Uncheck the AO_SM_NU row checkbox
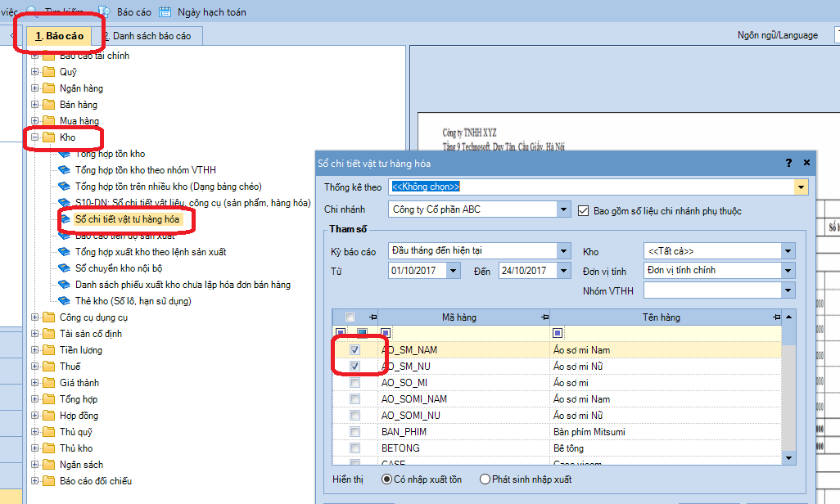This screenshot has height=504, width=840. pyautogui.click(x=355, y=367)
